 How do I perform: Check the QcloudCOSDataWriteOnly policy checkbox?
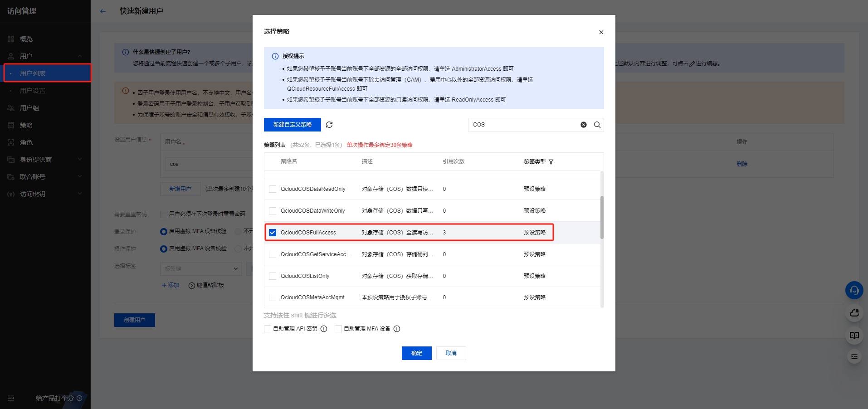coord(273,211)
